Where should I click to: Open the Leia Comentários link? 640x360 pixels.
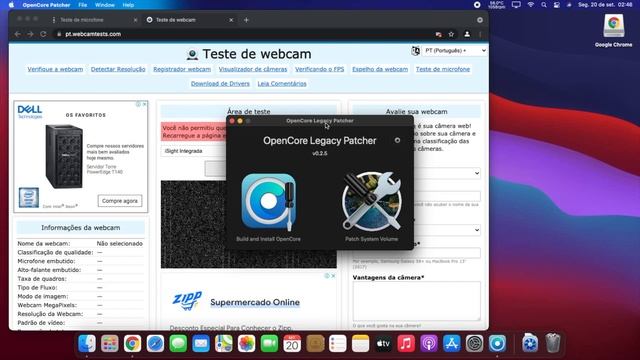click(x=282, y=84)
